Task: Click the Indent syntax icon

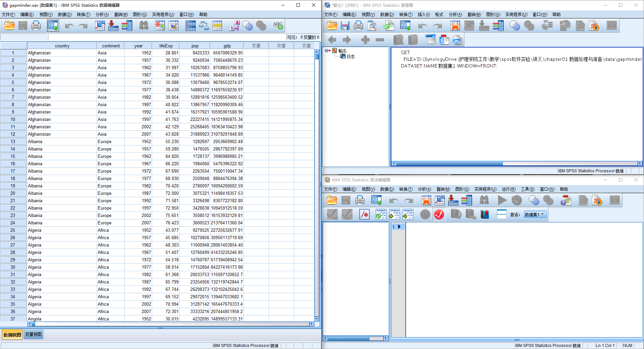Action: pos(394,214)
